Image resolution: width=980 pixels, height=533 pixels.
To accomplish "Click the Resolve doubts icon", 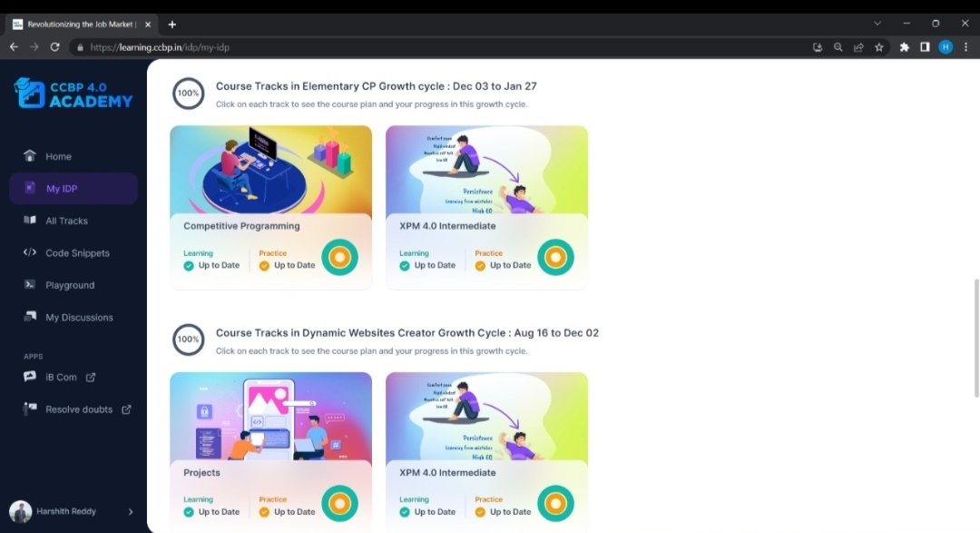I will [x=29, y=410].
